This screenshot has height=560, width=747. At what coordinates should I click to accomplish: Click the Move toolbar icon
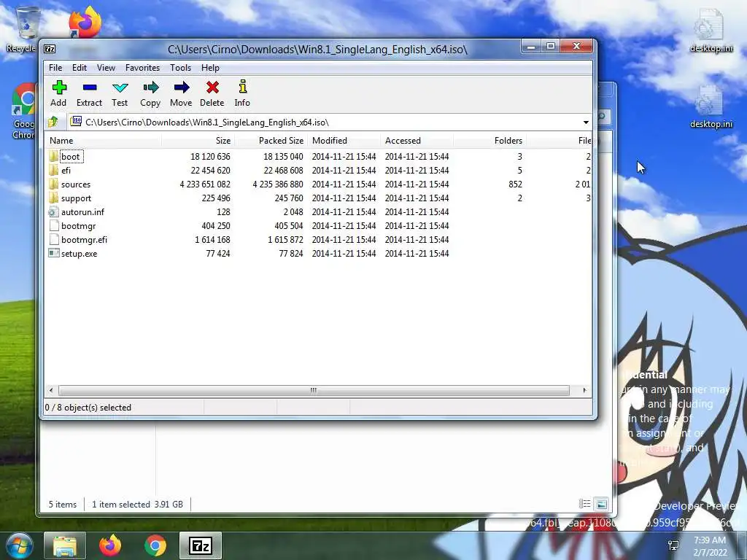pyautogui.click(x=182, y=87)
